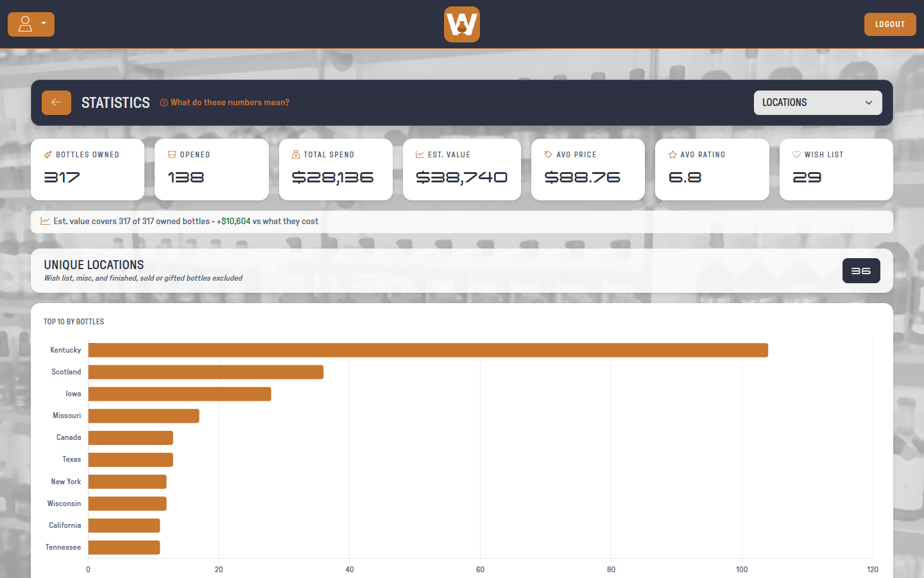Click the 36 unique locations badge
This screenshot has width=924, height=578.
[861, 271]
